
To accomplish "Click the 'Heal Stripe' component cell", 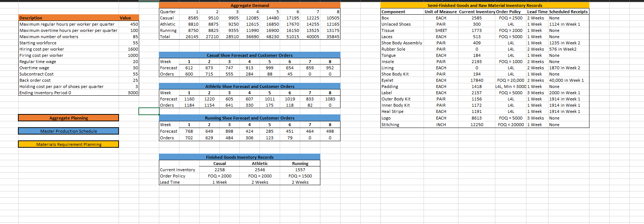I will [x=402, y=111].
